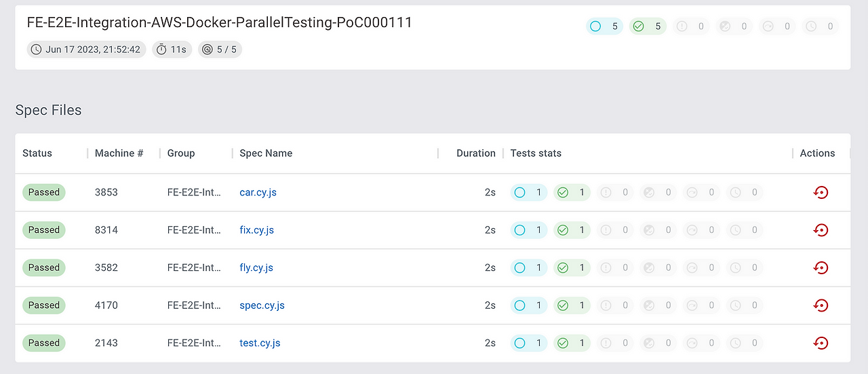Open the car.cy.js spec link
Viewport: 868px width, 374px height.
coord(258,192)
